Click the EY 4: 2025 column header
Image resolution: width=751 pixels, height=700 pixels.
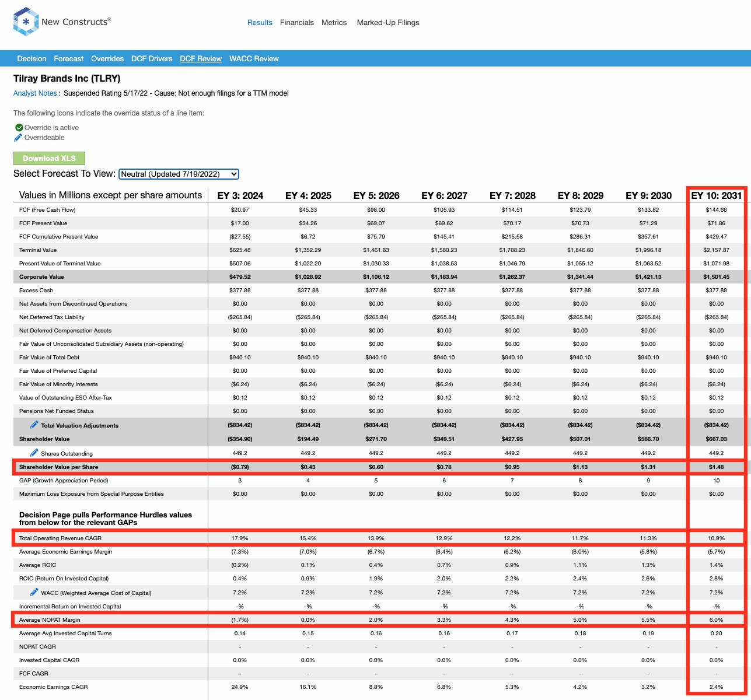308,195
